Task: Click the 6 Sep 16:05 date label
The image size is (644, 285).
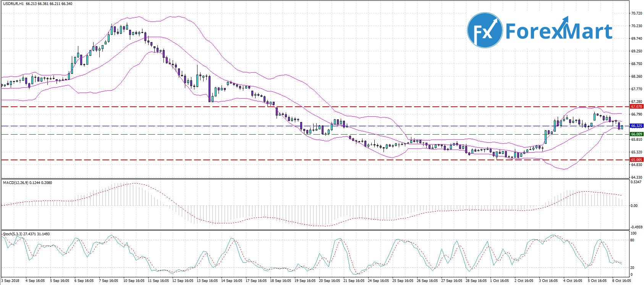Action: (84, 281)
